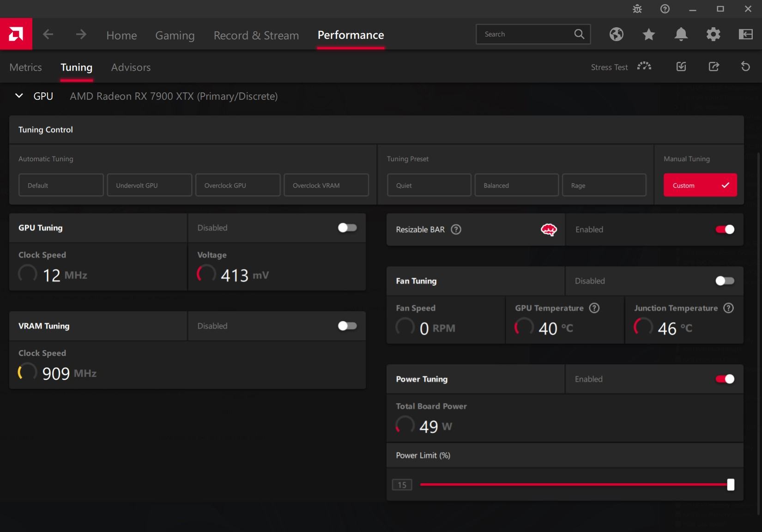Click the Power Limit value box

(402, 485)
